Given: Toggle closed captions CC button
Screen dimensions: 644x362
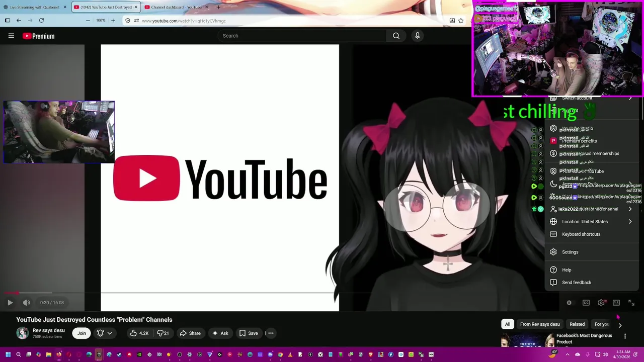Looking at the screenshot, I should point(586,303).
